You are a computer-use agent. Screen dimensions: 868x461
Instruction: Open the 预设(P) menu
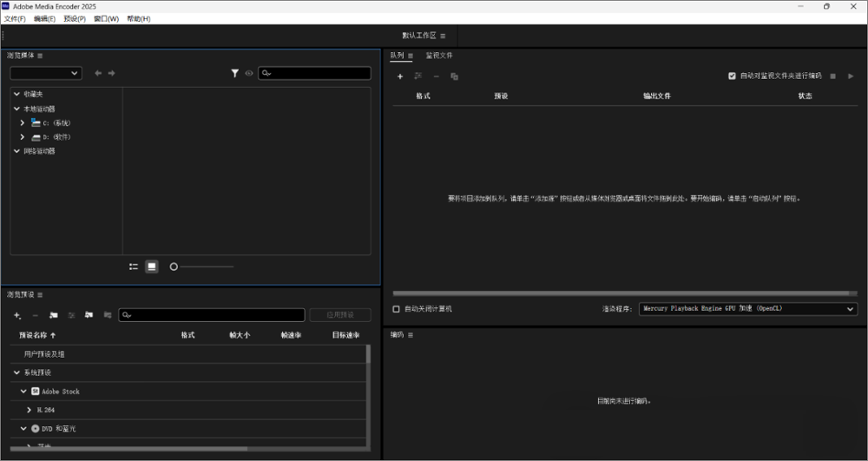pos(74,19)
